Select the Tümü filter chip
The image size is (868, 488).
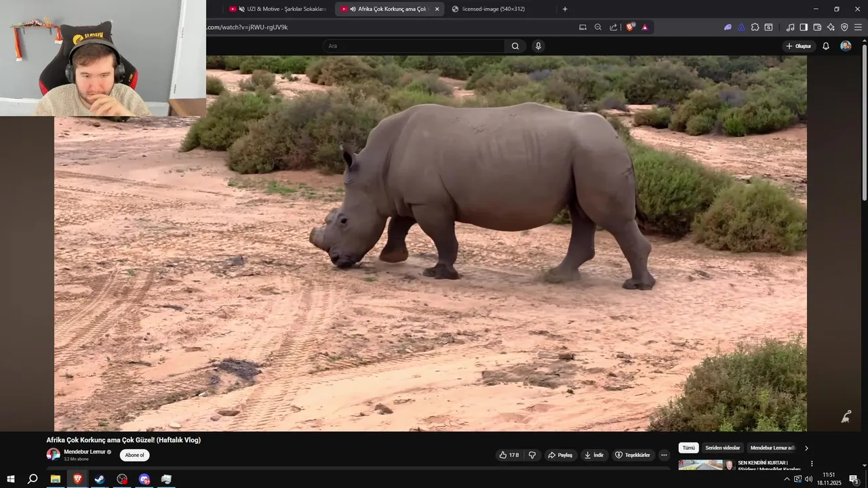688,448
